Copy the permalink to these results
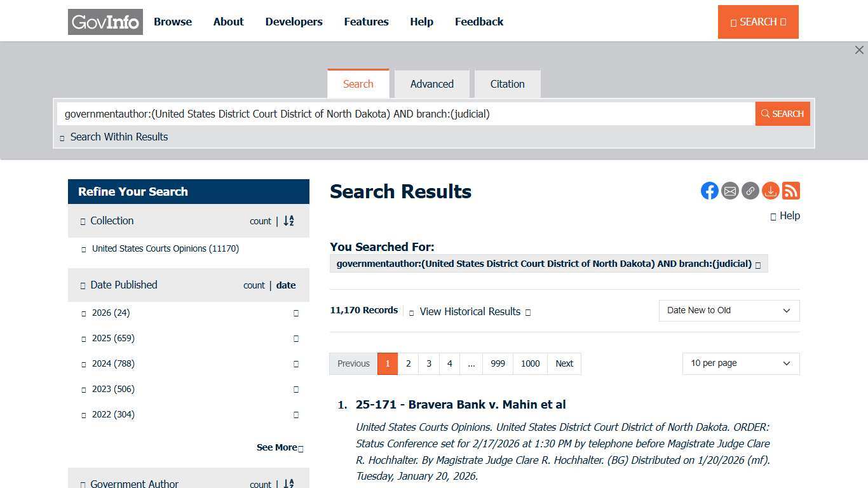This screenshot has height=488, width=868. coord(750,191)
